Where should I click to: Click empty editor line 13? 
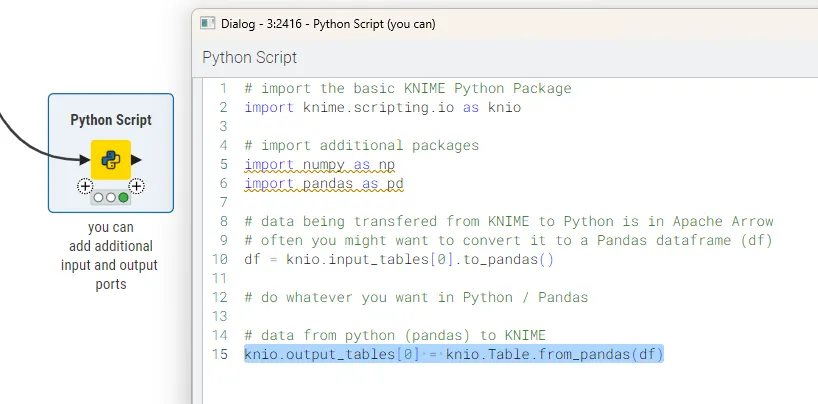pos(509,316)
